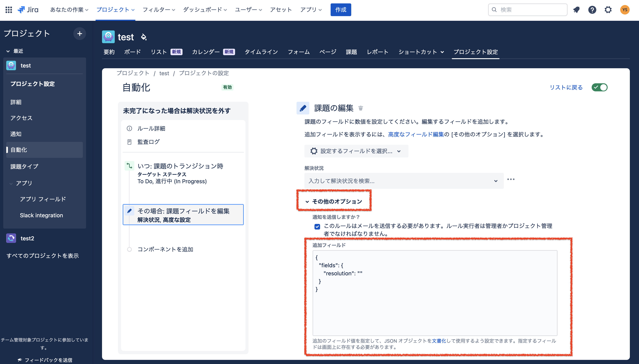Click the test project avatar in header
Viewport: 639px width, 364px height.
(x=108, y=37)
